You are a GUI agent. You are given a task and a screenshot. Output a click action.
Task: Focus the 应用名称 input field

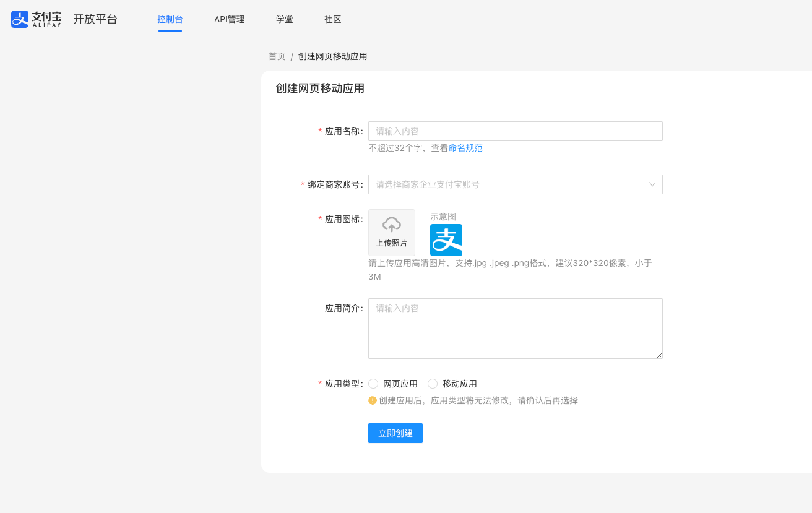(516, 131)
